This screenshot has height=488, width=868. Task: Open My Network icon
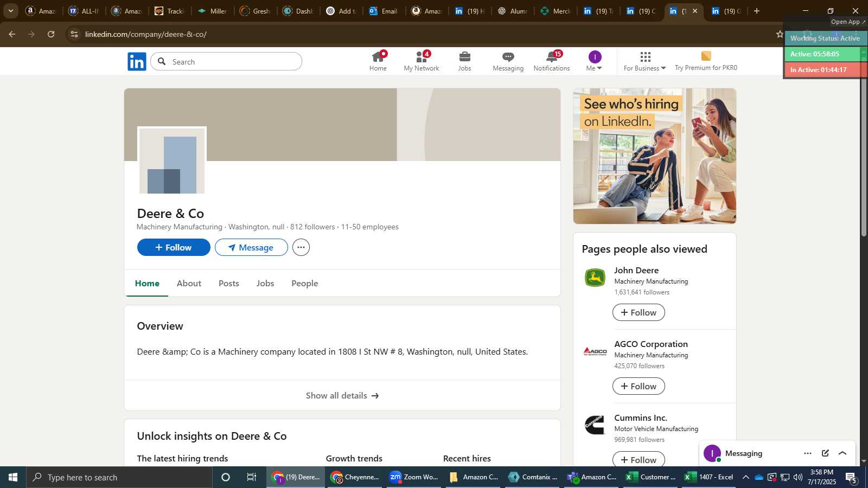422,61
